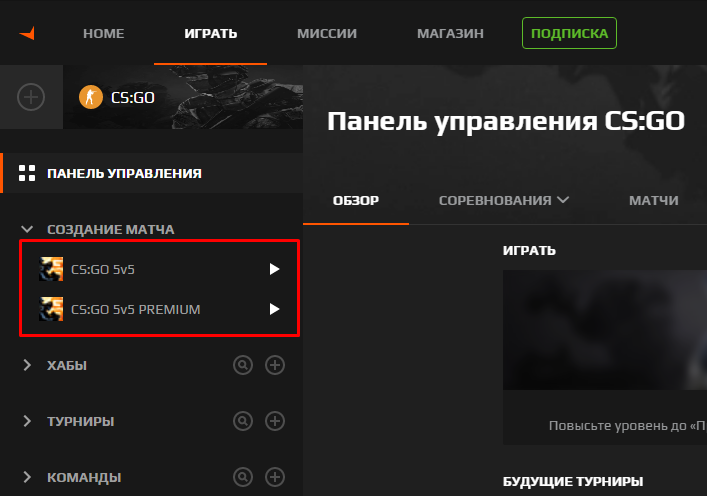Search hubs with ХАБЫ magnifier icon
This screenshot has height=496, width=707.
[x=243, y=365]
